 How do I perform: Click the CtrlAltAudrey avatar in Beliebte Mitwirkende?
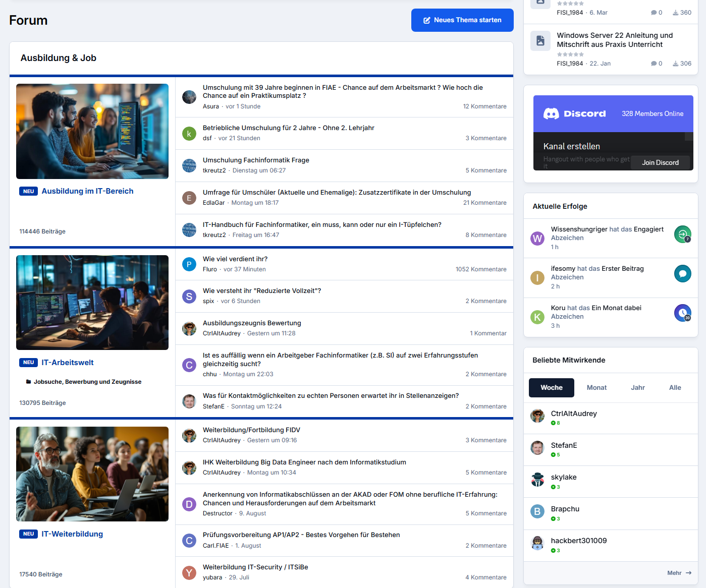537,416
